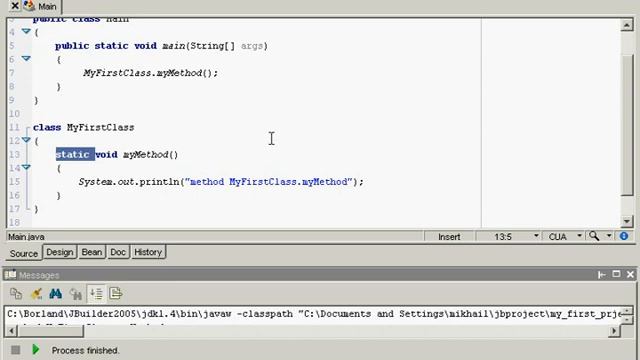Click the 'public static void main' line

tap(161, 46)
